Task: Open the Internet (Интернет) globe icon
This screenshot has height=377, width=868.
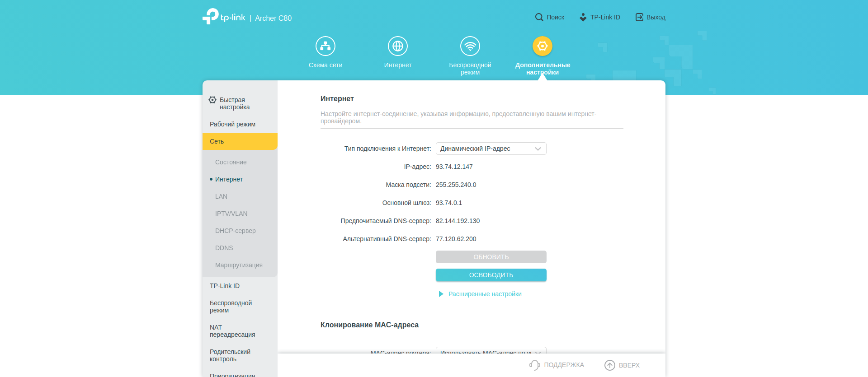Action: (398, 46)
